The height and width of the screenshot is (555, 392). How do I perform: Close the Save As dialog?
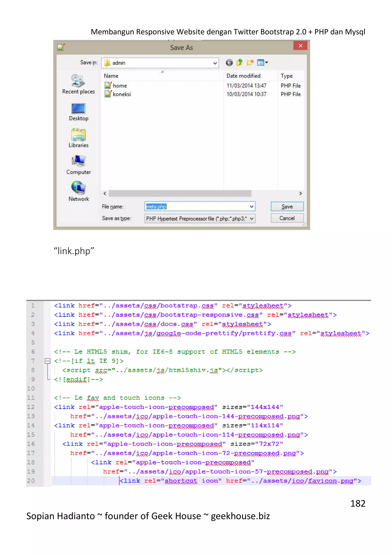point(300,46)
